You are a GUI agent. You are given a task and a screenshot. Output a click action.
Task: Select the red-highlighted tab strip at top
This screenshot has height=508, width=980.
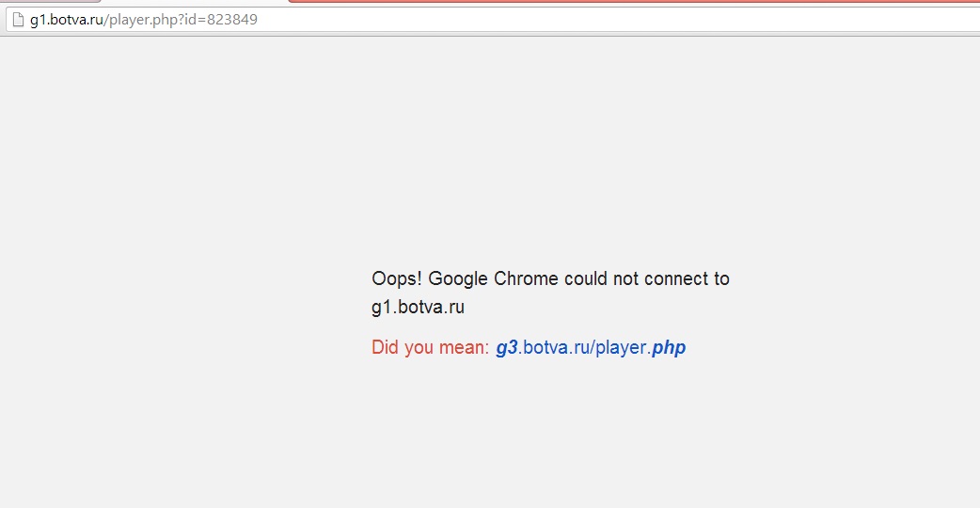tap(630, 2)
